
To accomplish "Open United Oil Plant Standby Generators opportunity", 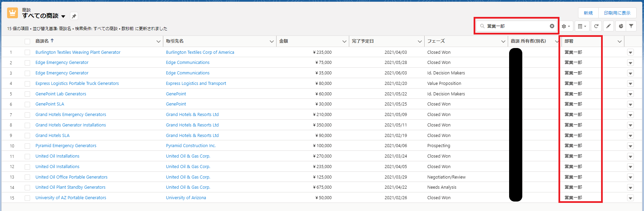I will 70,187.
